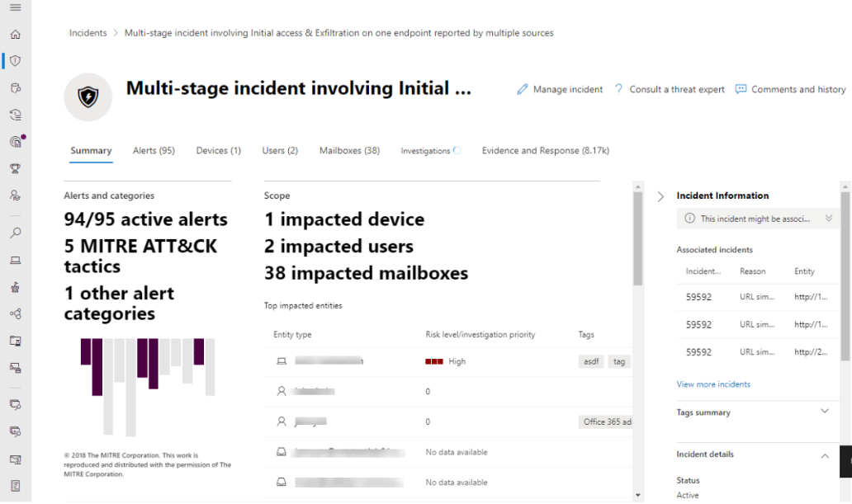Navigate to Incidents breadcrumb link
852x504 pixels.
click(x=88, y=33)
